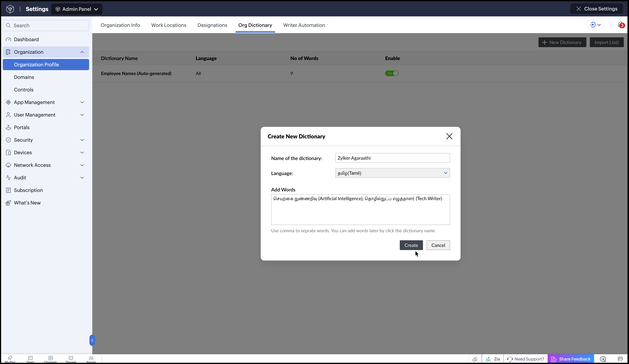Image resolution: width=629 pixels, height=364 pixels.
Task: Select the Org Dictionary tab
Action: [x=255, y=25]
